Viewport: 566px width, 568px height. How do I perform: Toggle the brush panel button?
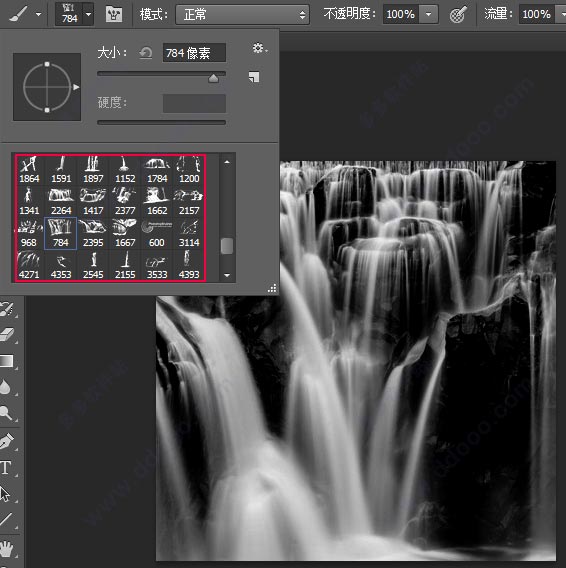point(114,14)
